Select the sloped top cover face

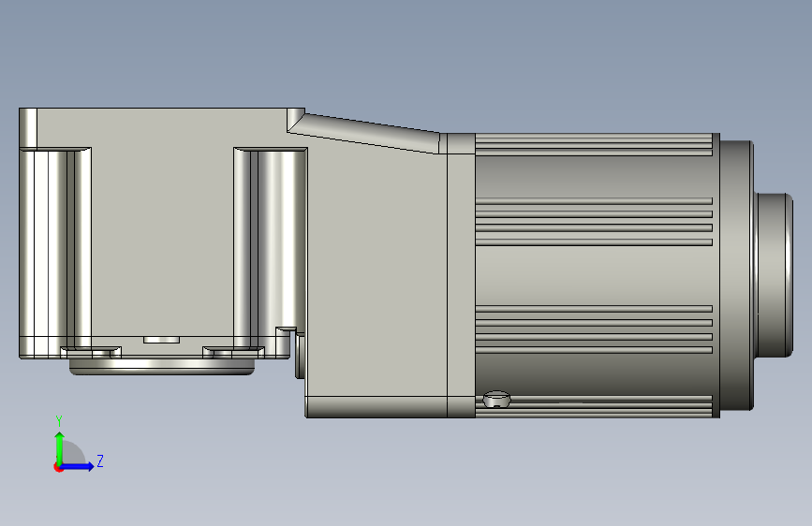368,133
